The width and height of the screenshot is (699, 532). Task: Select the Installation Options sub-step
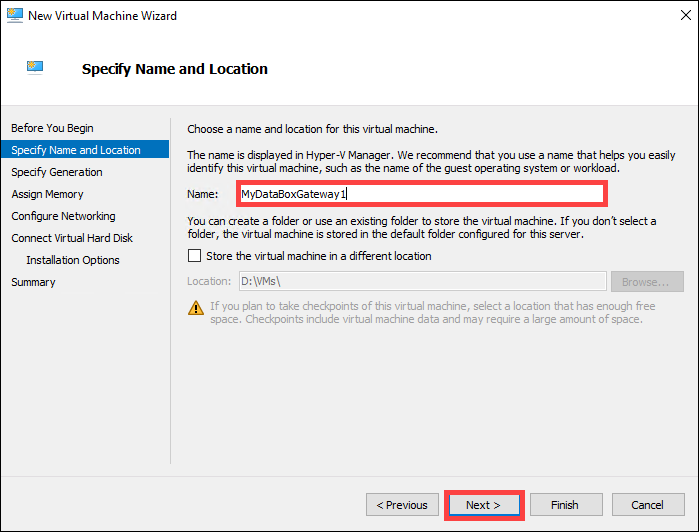[73, 260]
